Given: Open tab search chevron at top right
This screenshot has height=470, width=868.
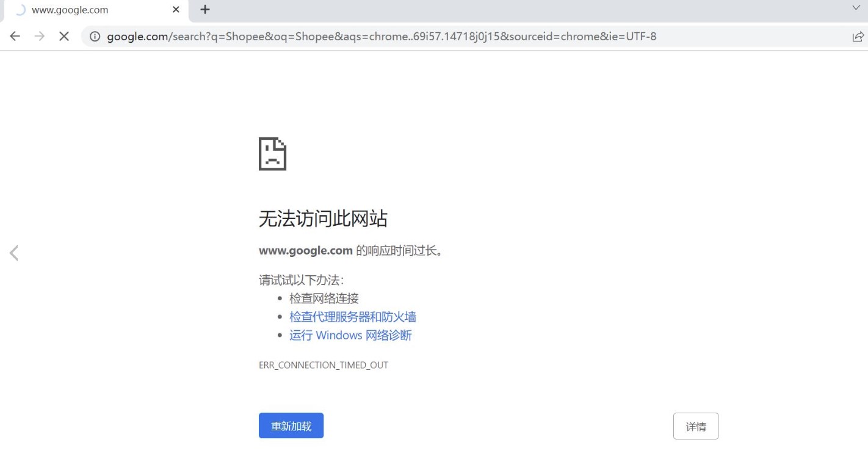Looking at the screenshot, I should pyautogui.click(x=856, y=8).
